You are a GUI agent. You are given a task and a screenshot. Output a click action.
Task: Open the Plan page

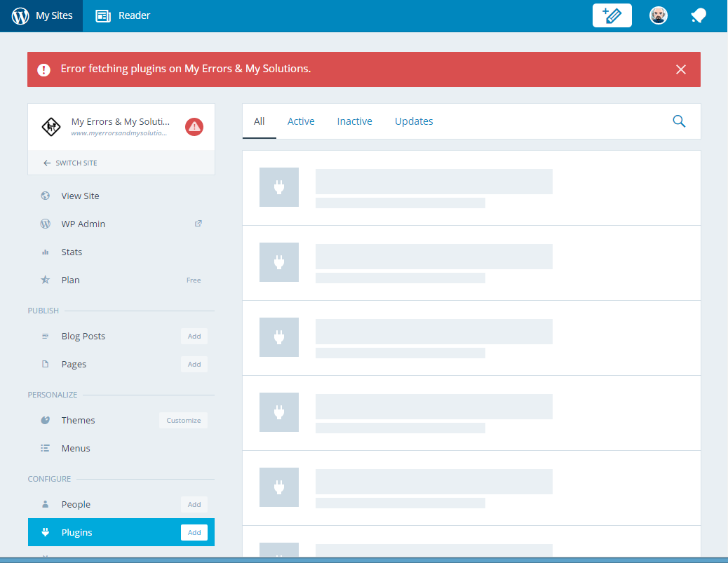coord(71,280)
